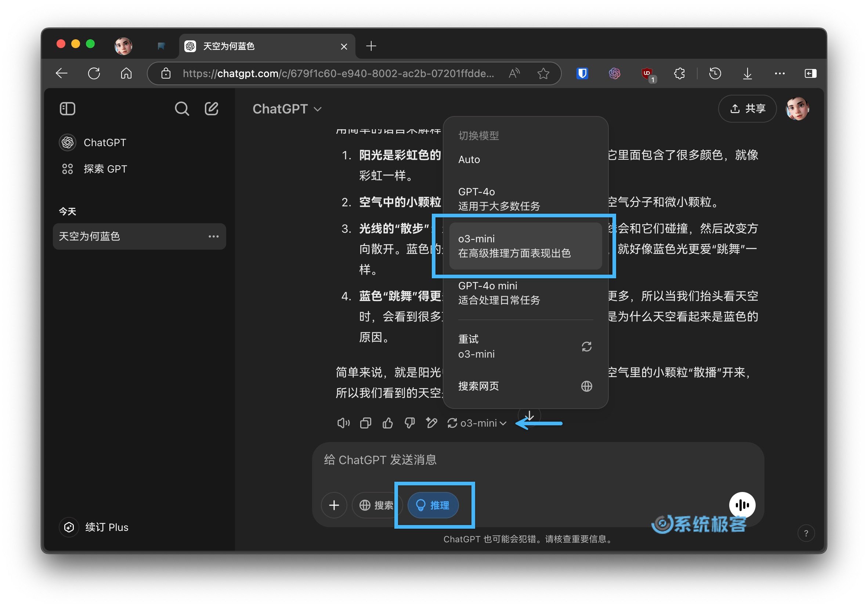Open browser downloads icon
The image size is (868, 608).
coord(748,73)
